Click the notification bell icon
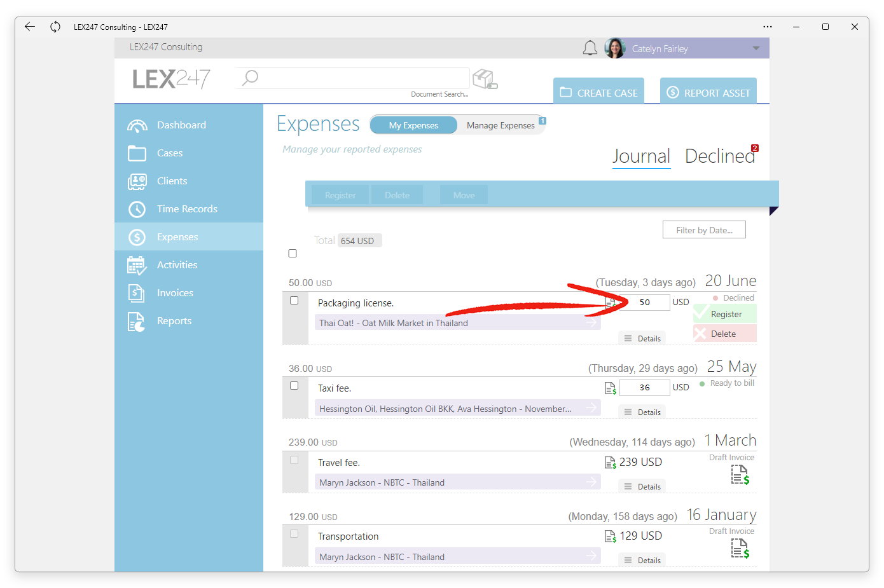This screenshot has height=588, width=884. [590, 48]
